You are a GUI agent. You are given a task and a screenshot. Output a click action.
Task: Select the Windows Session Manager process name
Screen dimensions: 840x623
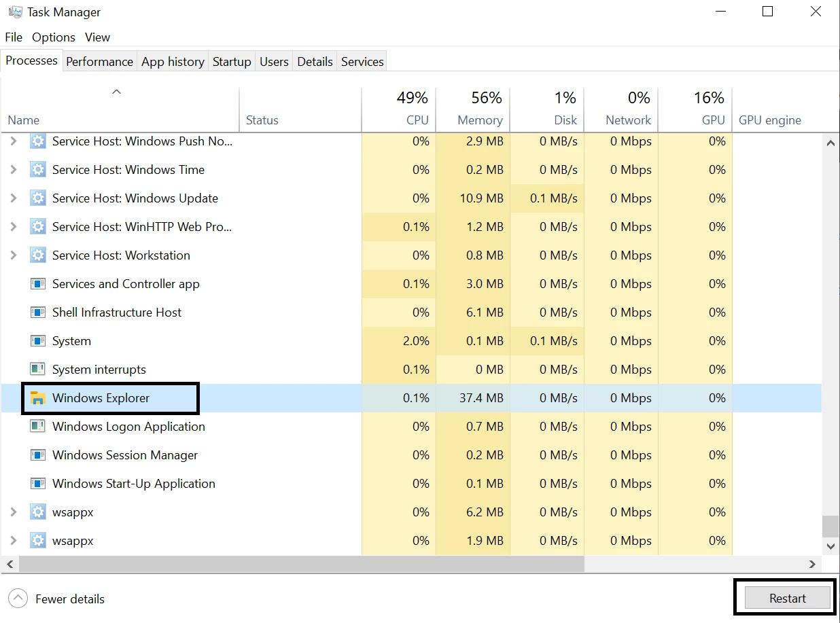tap(125, 455)
